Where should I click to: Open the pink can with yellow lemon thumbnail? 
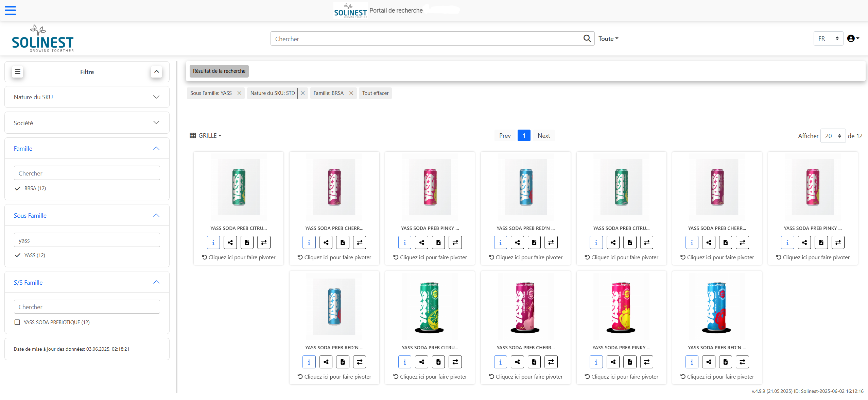[x=621, y=306]
